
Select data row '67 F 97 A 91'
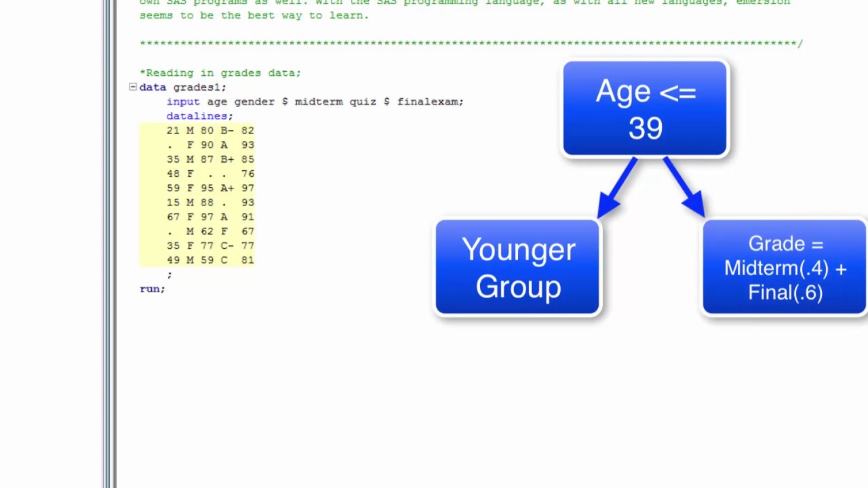point(210,217)
